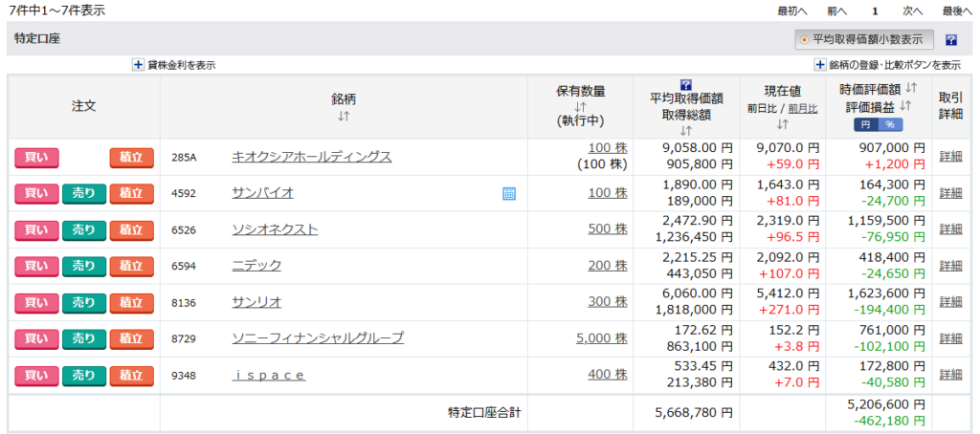The height and width of the screenshot is (434, 980).
Task: Switch 評価損益 display to 円
Action: tap(865, 125)
